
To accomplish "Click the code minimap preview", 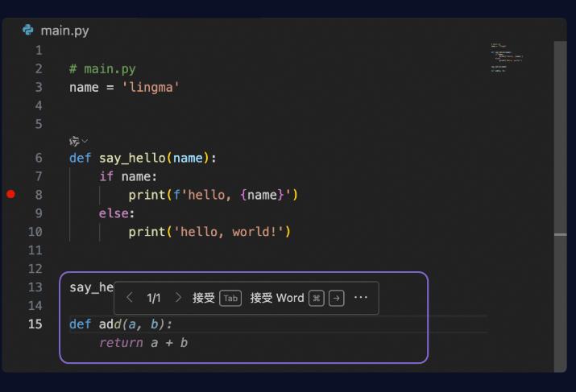I will click(507, 58).
